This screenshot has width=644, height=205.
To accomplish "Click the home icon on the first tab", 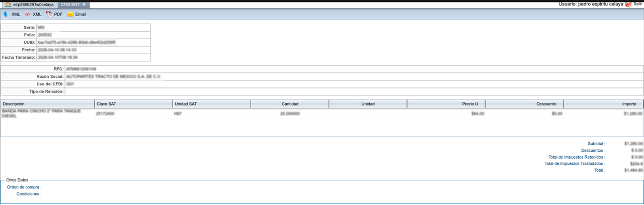I will pyautogui.click(x=8, y=5).
